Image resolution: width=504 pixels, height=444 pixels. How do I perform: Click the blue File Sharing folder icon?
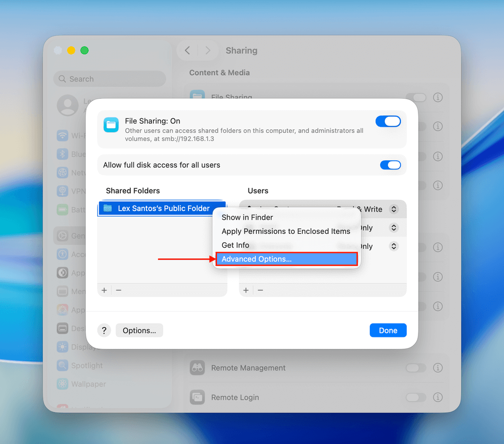(111, 125)
